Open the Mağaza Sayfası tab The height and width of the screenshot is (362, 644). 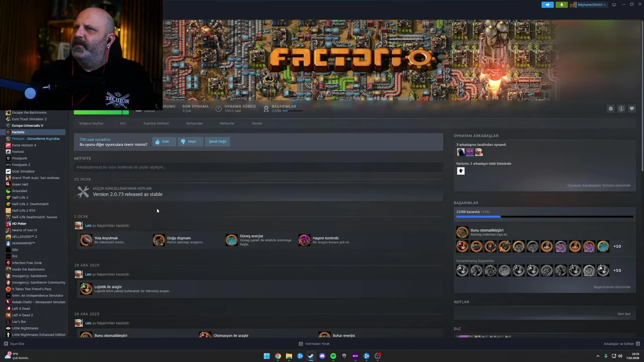[91, 123]
